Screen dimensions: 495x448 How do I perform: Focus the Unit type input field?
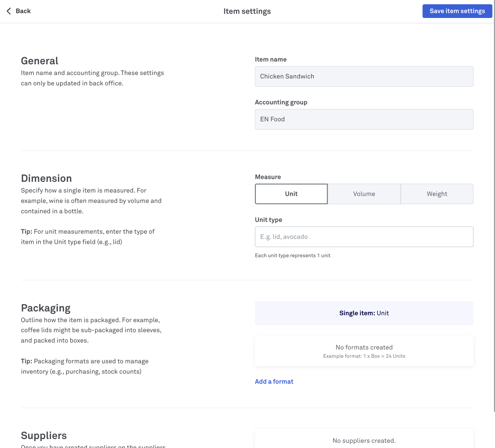click(x=364, y=237)
